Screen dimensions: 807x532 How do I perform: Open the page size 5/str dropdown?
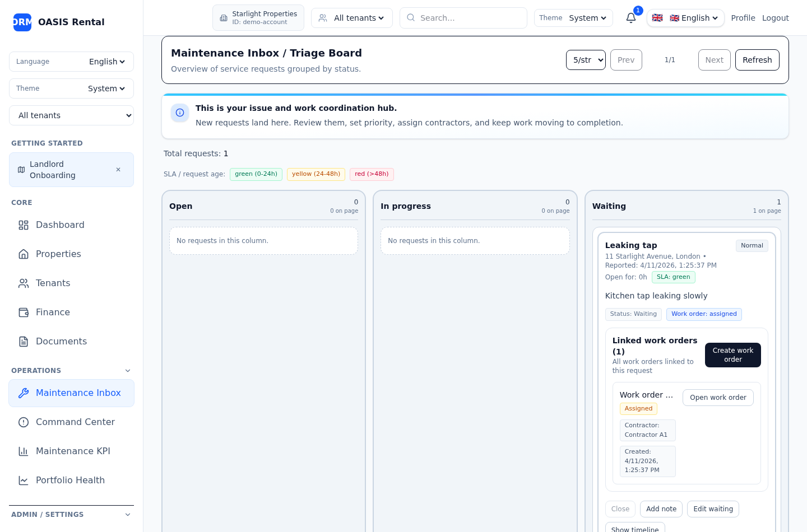(586, 60)
